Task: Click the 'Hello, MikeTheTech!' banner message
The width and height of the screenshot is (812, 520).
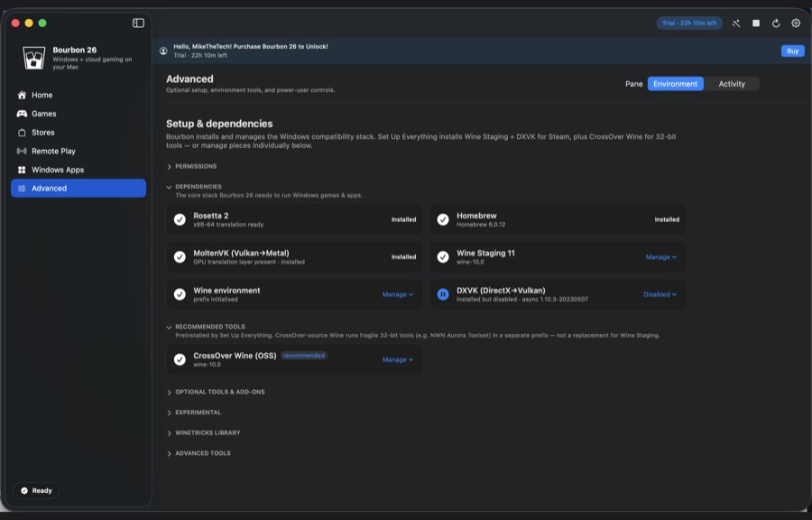Action: (x=251, y=47)
